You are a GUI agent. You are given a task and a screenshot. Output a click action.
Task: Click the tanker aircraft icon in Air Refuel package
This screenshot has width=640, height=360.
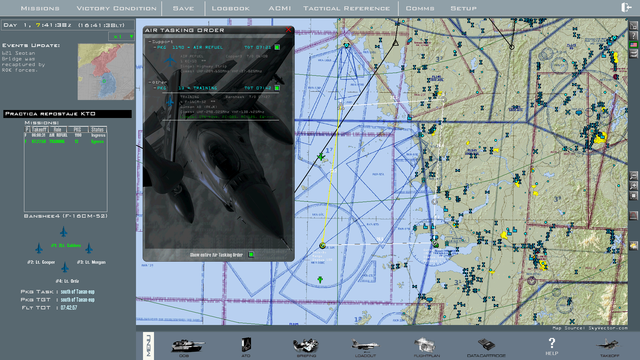(x=170, y=61)
